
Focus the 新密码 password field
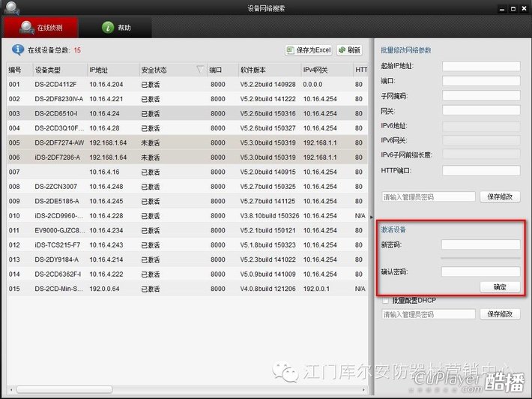coord(480,244)
